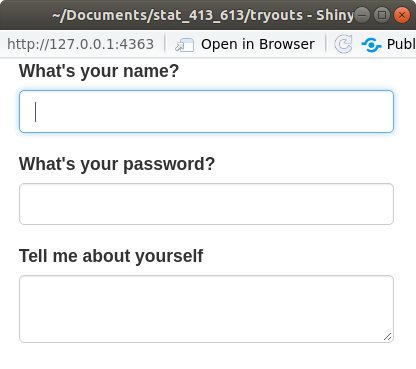Close the Shiny window with orange button

tap(402, 15)
